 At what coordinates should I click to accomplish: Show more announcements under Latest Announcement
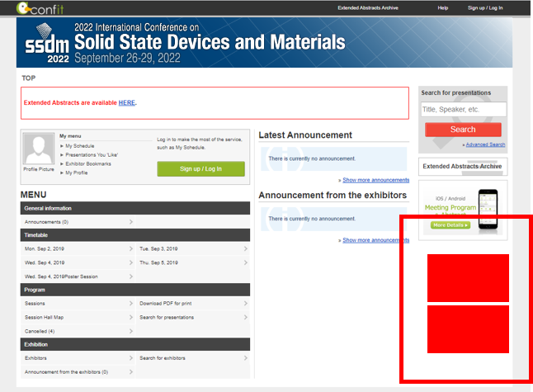click(375, 180)
